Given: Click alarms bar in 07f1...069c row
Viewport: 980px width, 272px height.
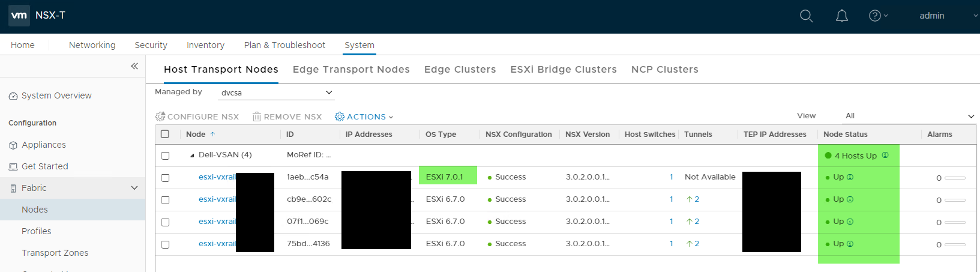Looking at the screenshot, I should 955,222.
